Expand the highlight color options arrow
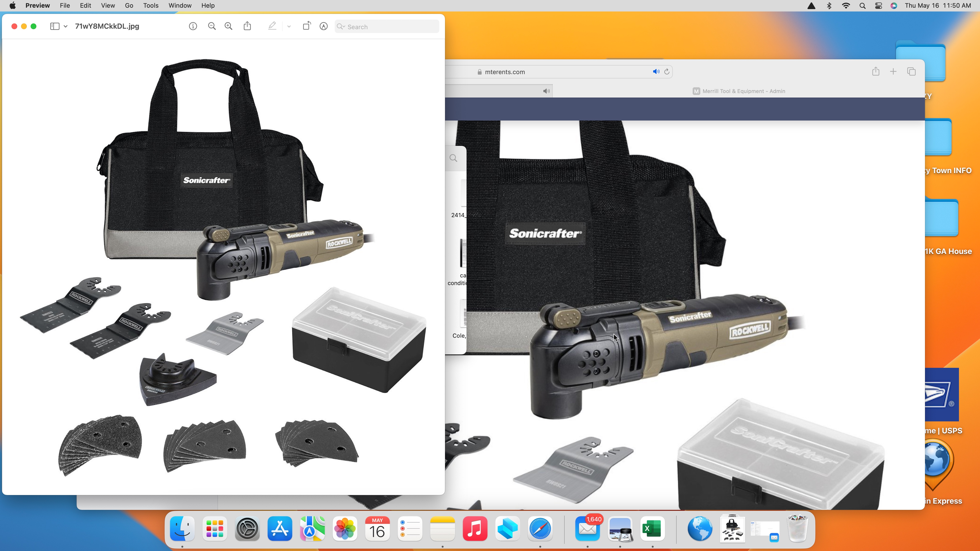The width and height of the screenshot is (980, 551). [x=289, y=27]
